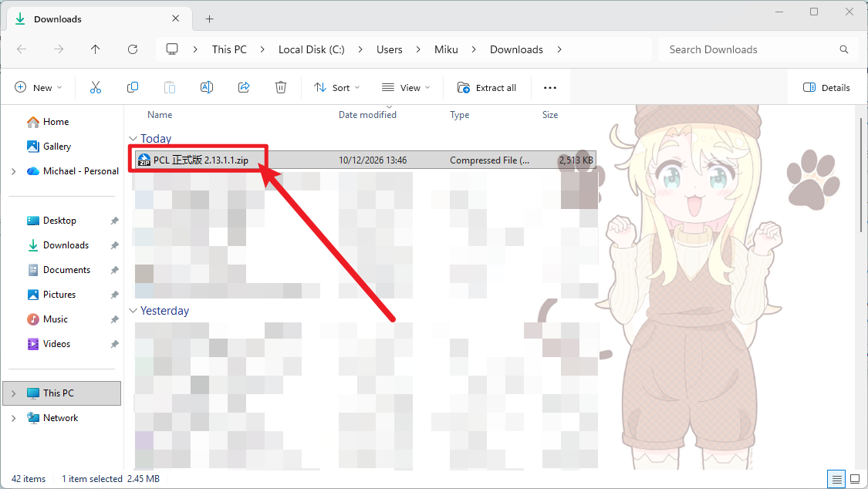The height and width of the screenshot is (489, 868).
Task: Click Extract all button
Action: (487, 87)
